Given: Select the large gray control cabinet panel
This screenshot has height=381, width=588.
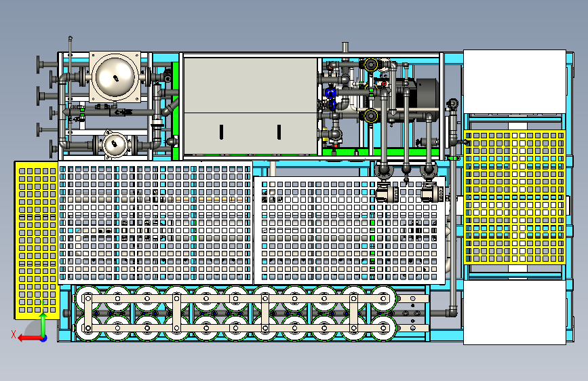Looking at the screenshot, I should coord(250,106).
